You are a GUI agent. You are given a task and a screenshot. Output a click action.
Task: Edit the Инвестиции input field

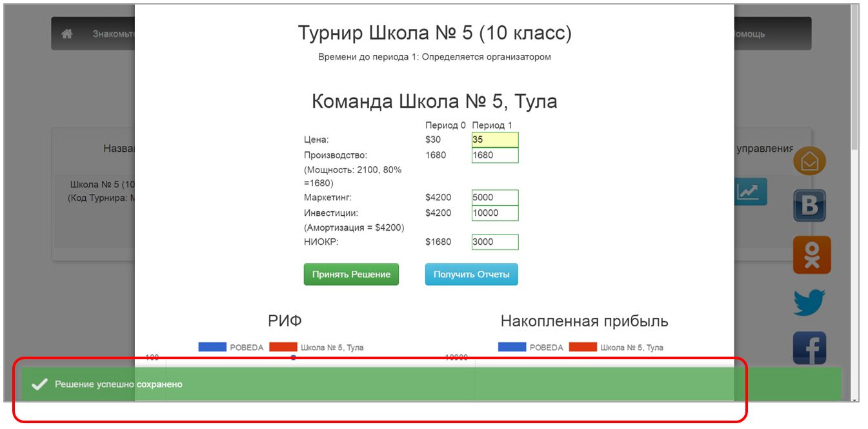[495, 213]
